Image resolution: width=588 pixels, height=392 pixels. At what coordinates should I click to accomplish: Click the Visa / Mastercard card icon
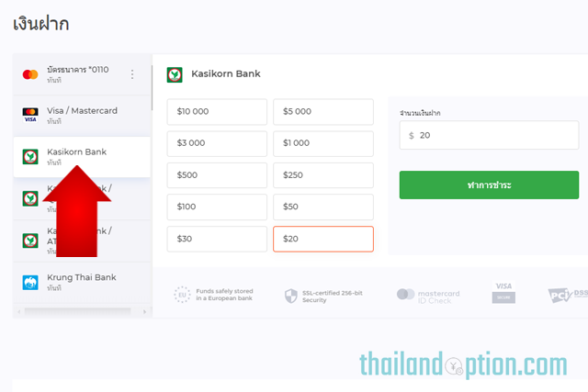(x=30, y=115)
